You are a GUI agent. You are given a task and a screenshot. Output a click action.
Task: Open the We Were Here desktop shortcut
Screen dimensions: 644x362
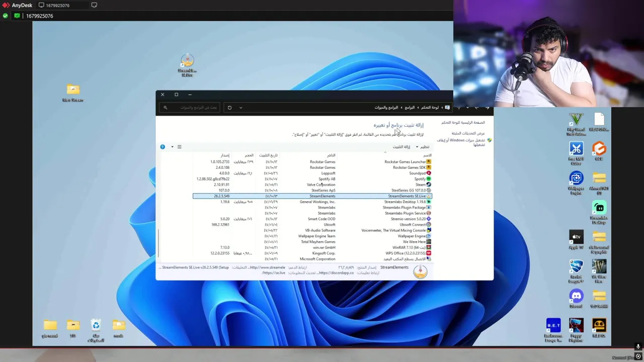pos(599,271)
